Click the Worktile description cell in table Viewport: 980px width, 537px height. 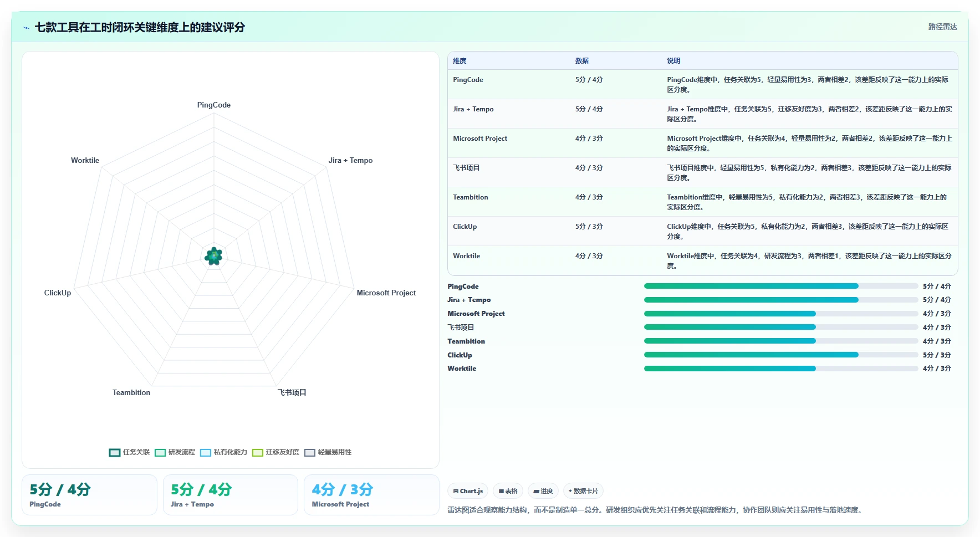pos(809,260)
